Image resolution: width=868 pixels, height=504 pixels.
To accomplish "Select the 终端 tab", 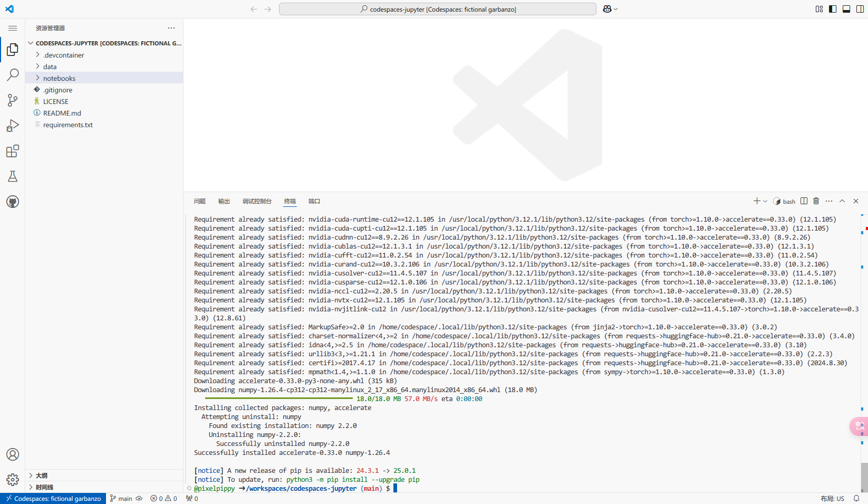I will pyautogui.click(x=290, y=201).
